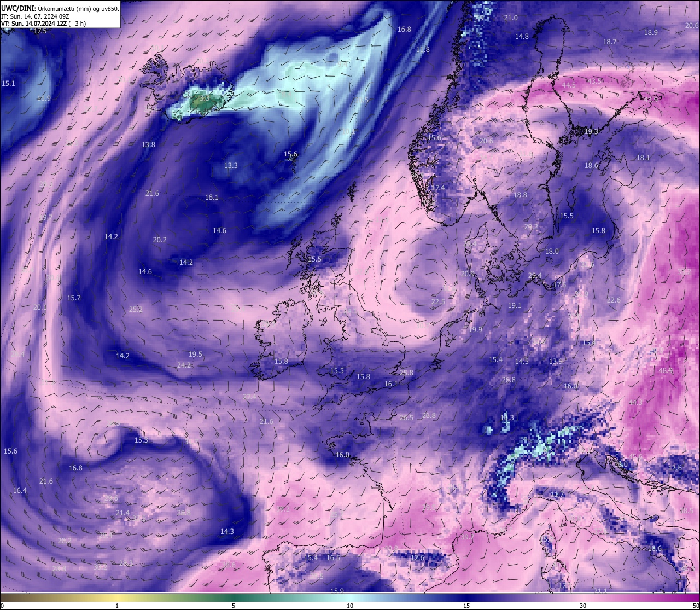Click the 15 tick label on the color scale

click(466, 606)
